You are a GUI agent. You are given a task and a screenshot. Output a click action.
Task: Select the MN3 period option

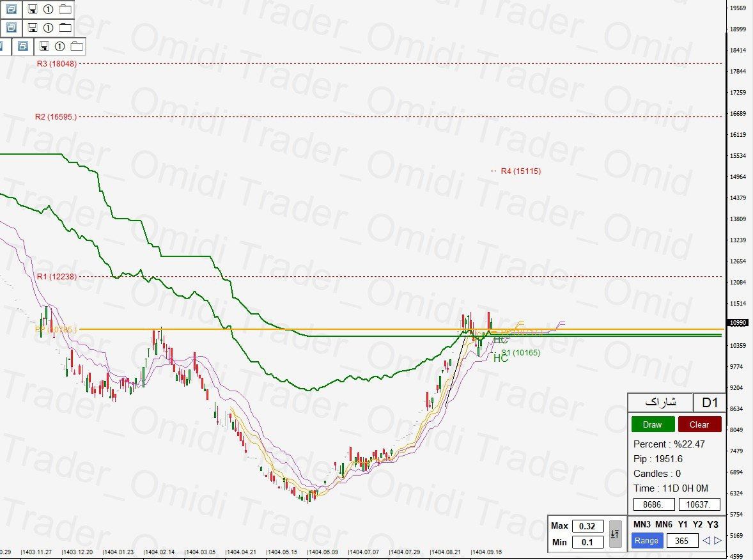(x=641, y=524)
